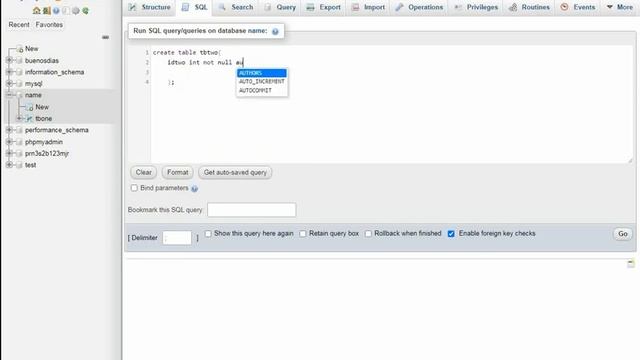Click the 'Bookmark this SQL query' input field
Viewport: 640px width, 360px height.
(x=251, y=210)
